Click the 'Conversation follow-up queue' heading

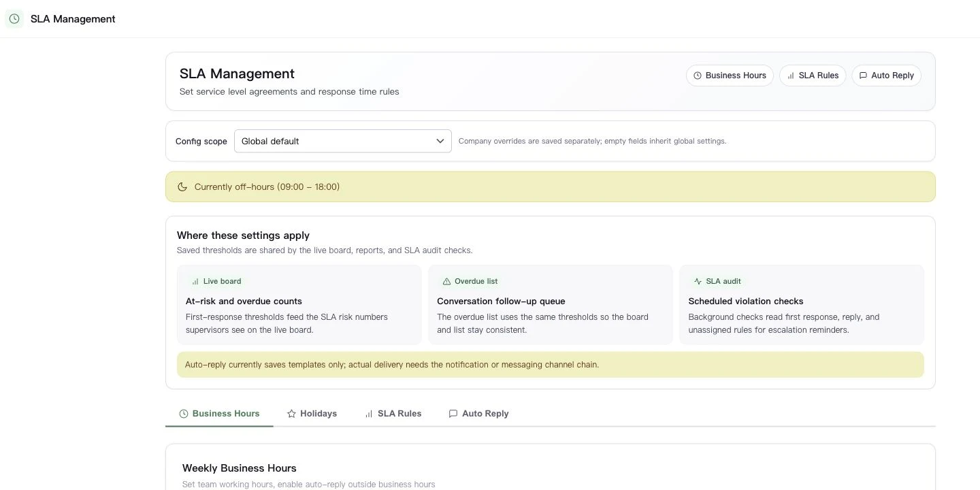tap(501, 301)
